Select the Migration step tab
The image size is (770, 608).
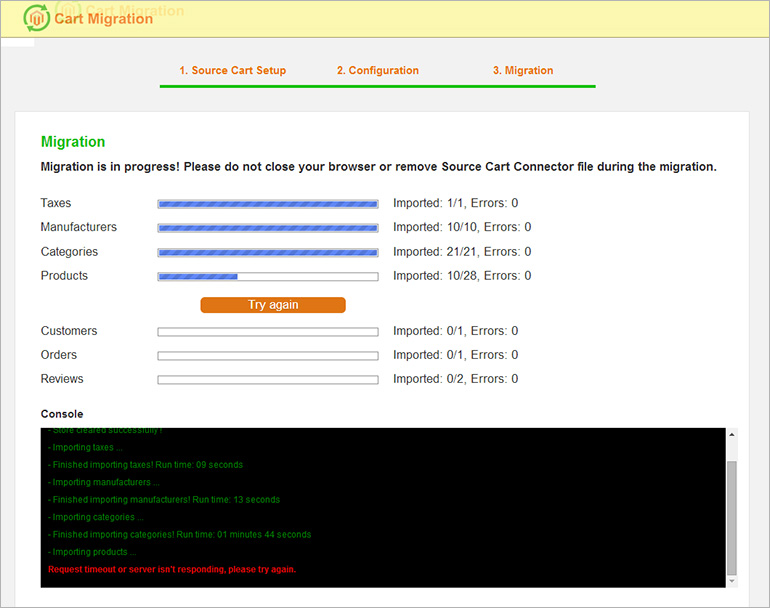coord(523,70)
